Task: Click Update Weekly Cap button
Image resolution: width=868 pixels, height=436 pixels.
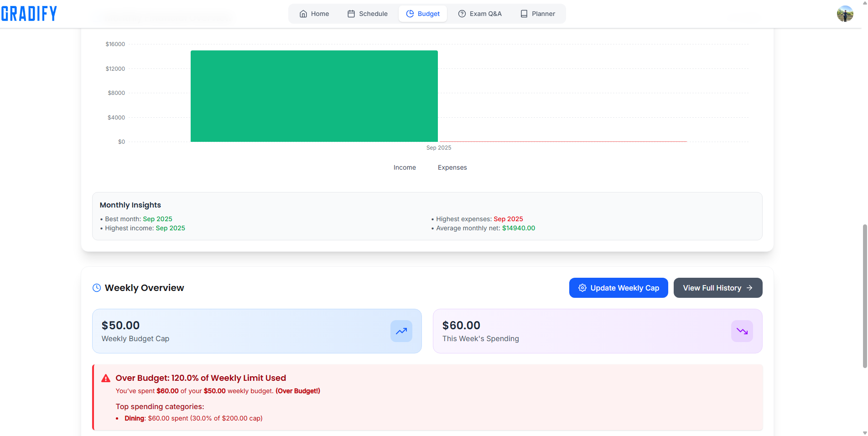Action: click(619, 288)
